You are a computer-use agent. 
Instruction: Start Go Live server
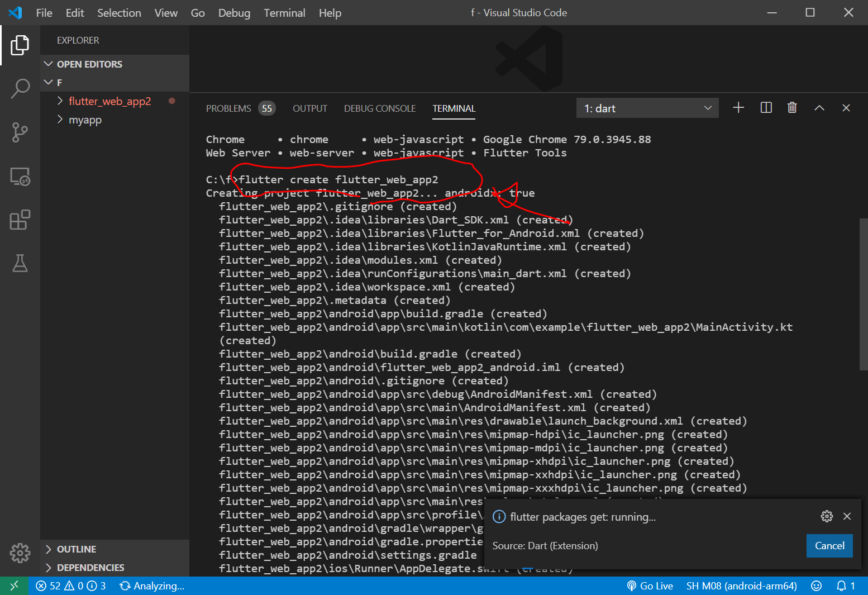[650, 586]
